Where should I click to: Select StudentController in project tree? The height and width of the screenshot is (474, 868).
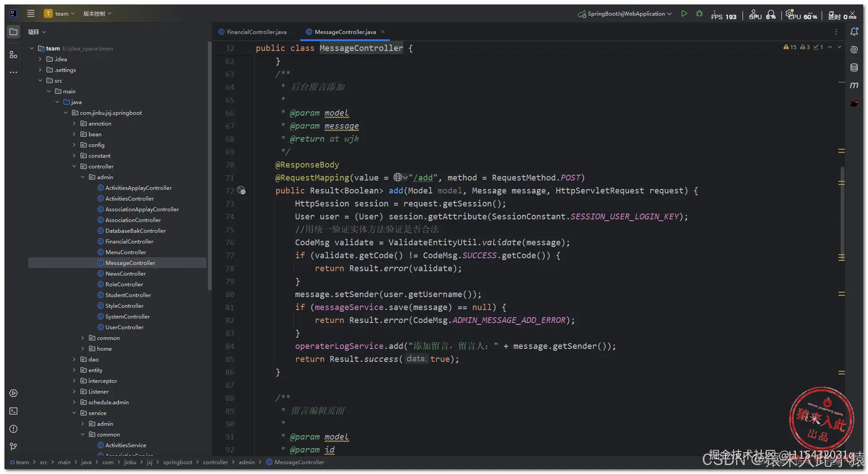click(128, 295)
